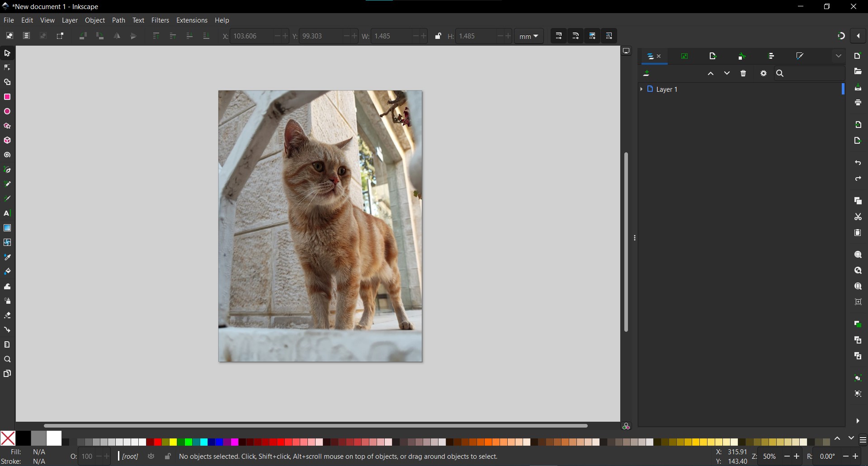The width and height of the screenshot is (868, 466).
Task: Toggle scale stroke width with object
Action: [x=559, y=36]
